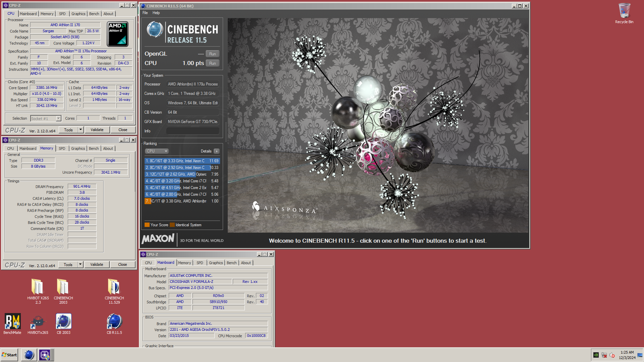Image resolution: width=644 pixels, height=362 pixels.
Task: Click the Cinebench icon in the taskbar
Action: [x=29, y=355]
